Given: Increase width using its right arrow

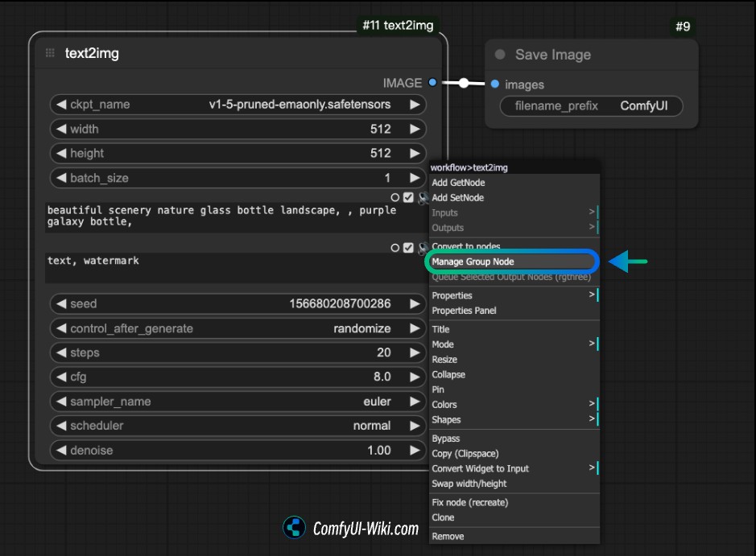Looking at the screenshot, I should (415, 129).
